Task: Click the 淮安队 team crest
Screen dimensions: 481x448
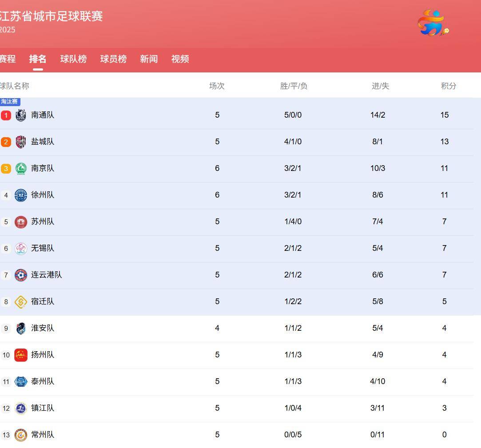Action: [20, 328]
